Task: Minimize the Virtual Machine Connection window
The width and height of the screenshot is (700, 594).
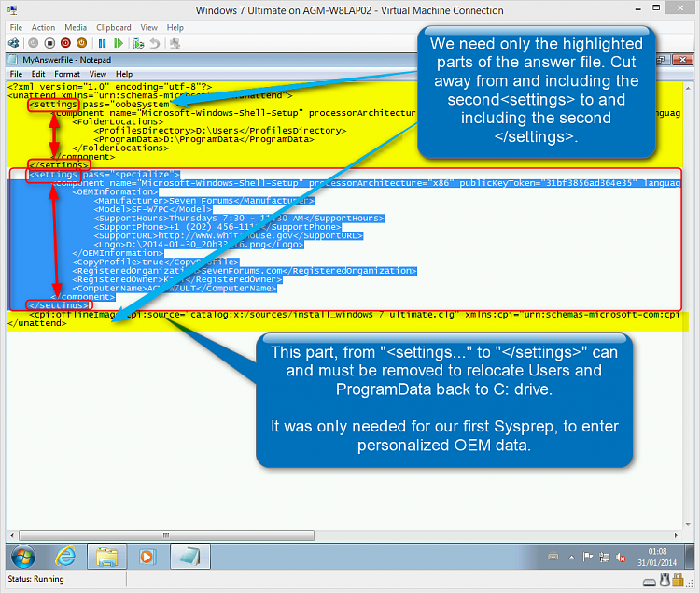Action: point(638,9)
